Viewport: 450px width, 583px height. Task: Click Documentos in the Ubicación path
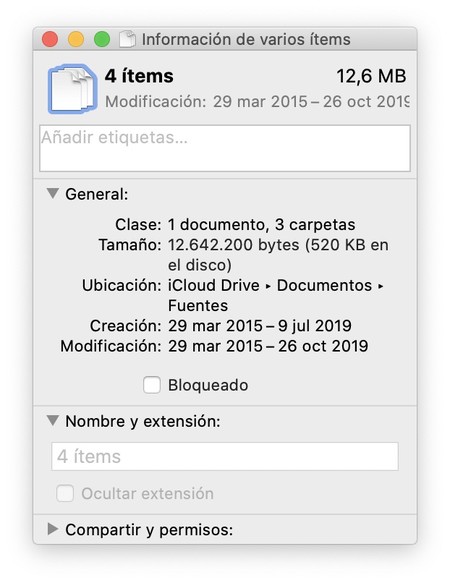[324, 286]
